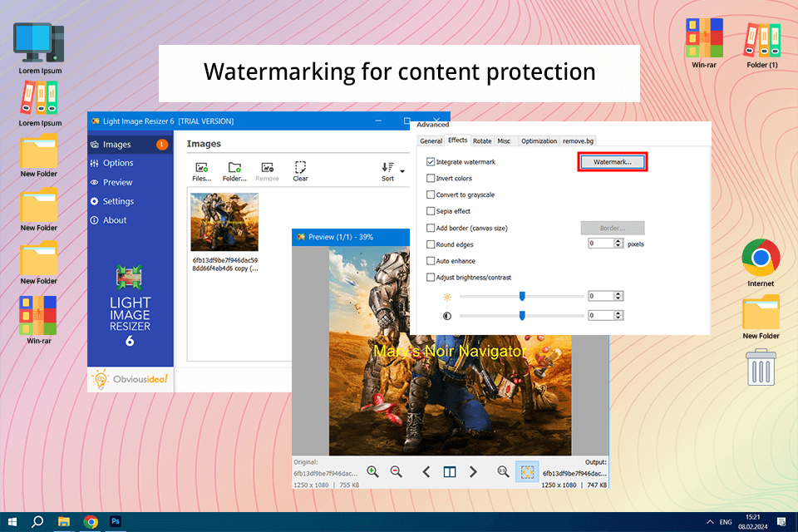Click the Obviousidea! logo link

click(131, 379)
